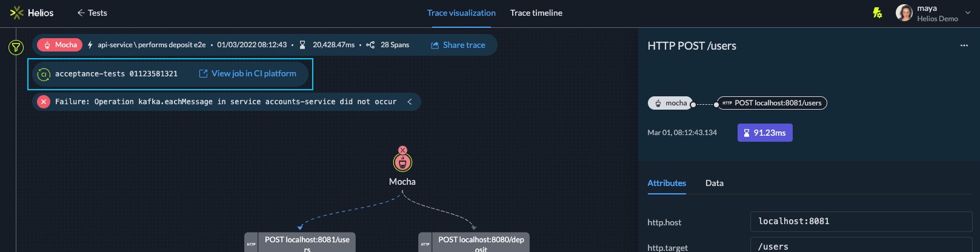The width and height of the screenshot is (980, 252).
Task: Click the lightning icon before api-service
Action: 90,45
